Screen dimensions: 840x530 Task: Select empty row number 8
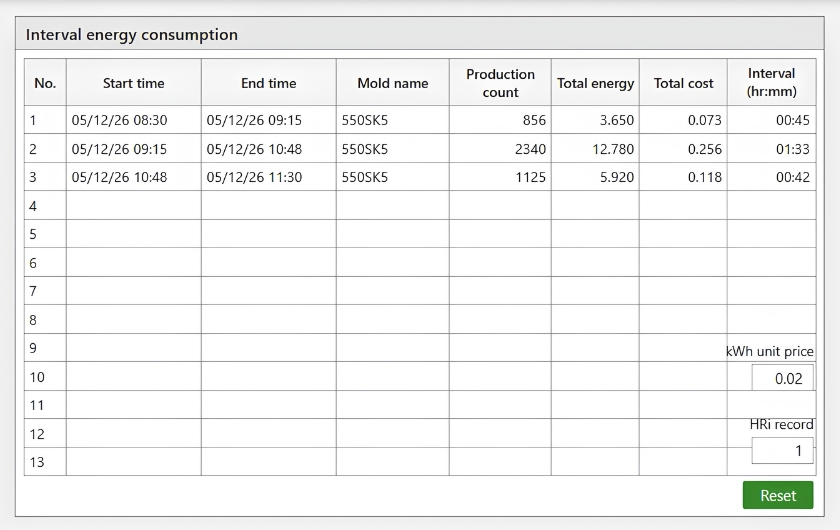(x=33, y=320)
